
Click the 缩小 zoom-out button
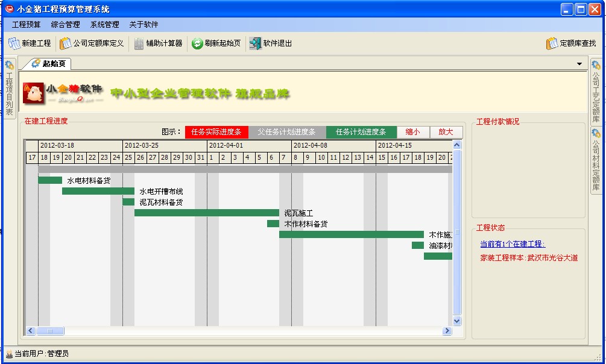[x=413, y=132]
